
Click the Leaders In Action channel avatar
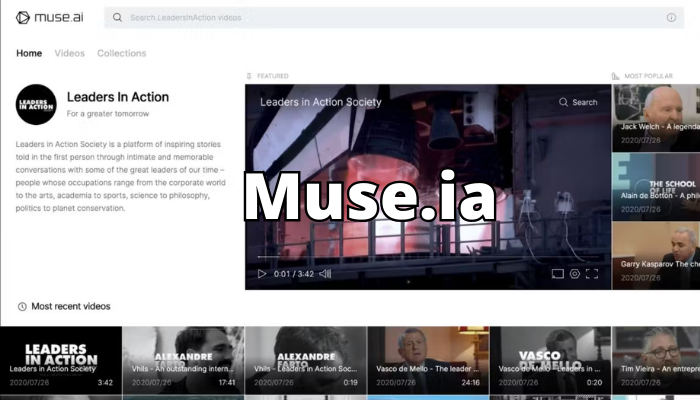(36, 104)
